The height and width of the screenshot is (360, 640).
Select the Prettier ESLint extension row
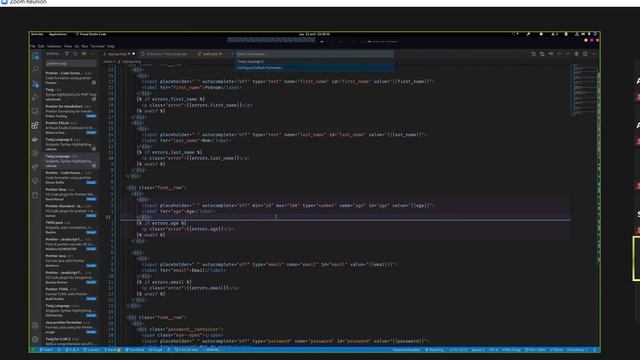point(71,128)
